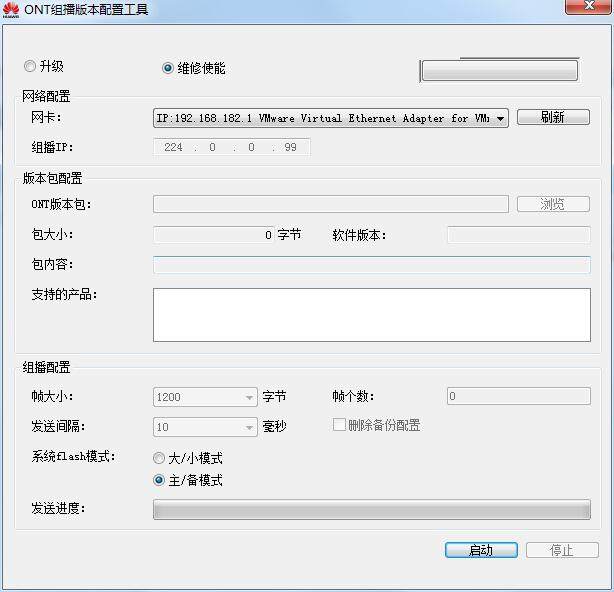Expand the 帧大小 1200 dropdown

coord(205,397)
